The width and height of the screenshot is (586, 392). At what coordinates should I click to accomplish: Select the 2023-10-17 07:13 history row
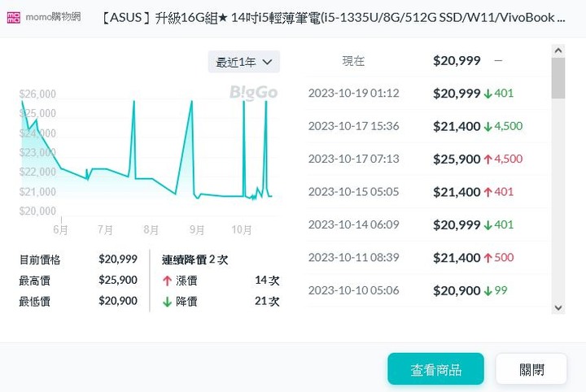point(428,159)
